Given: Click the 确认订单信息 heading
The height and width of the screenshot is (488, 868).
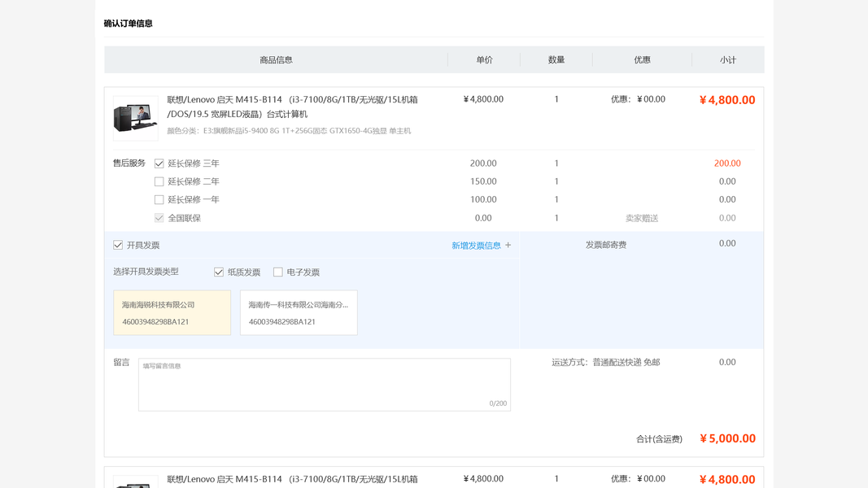Looking at the screenshot, I should click(128, 24).
